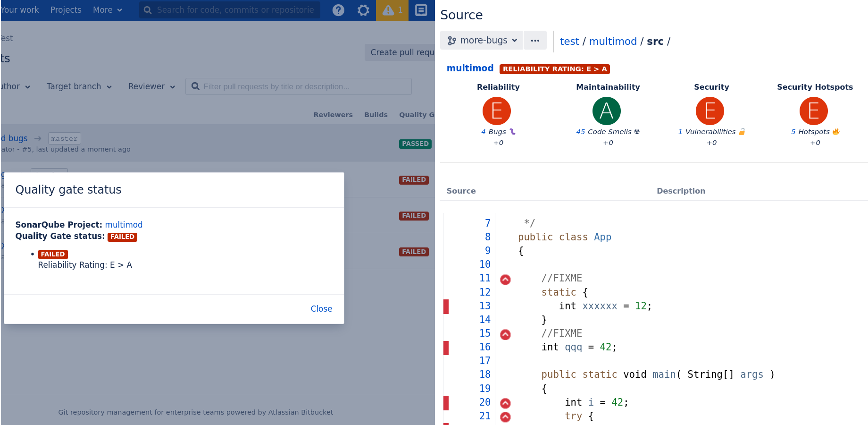Focus the Filter pull requests field
Image resolution: width=868 pixels, height=425 pixels.
pyautogui.click(x=298, y=86)
